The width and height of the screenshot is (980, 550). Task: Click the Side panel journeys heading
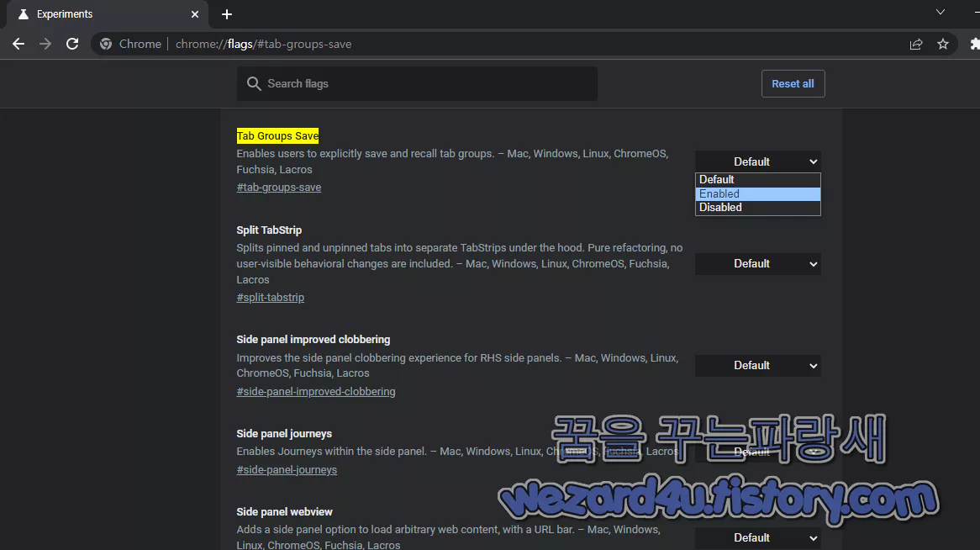(284, 434)
